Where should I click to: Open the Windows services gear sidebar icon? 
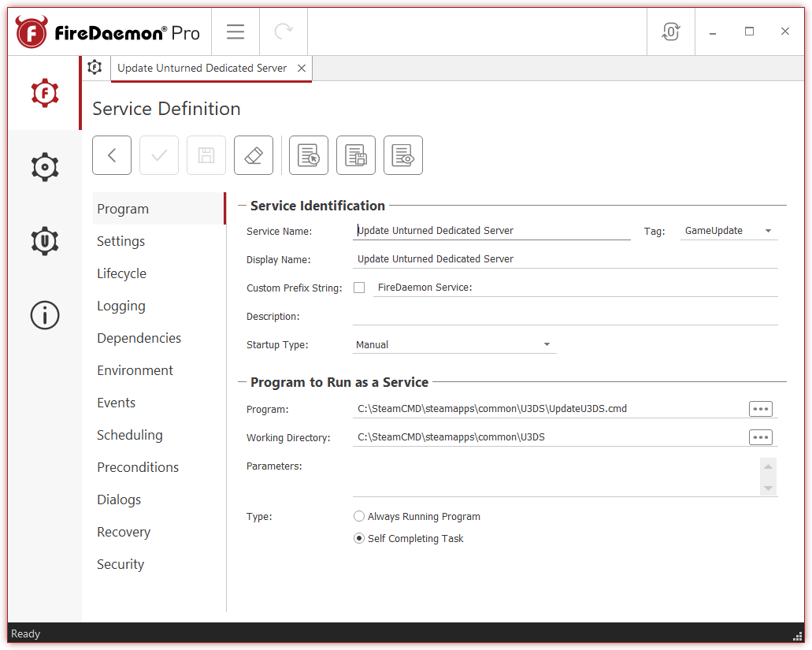[x=45, y=167]
